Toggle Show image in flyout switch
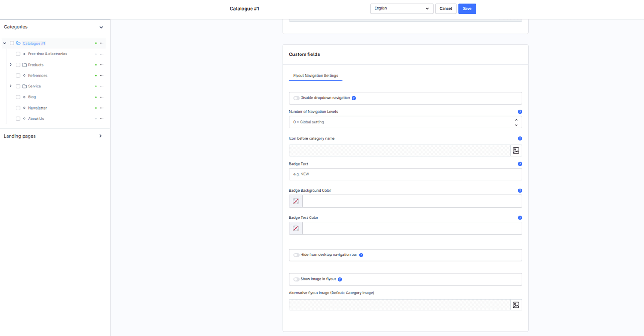 pos(296,279)
